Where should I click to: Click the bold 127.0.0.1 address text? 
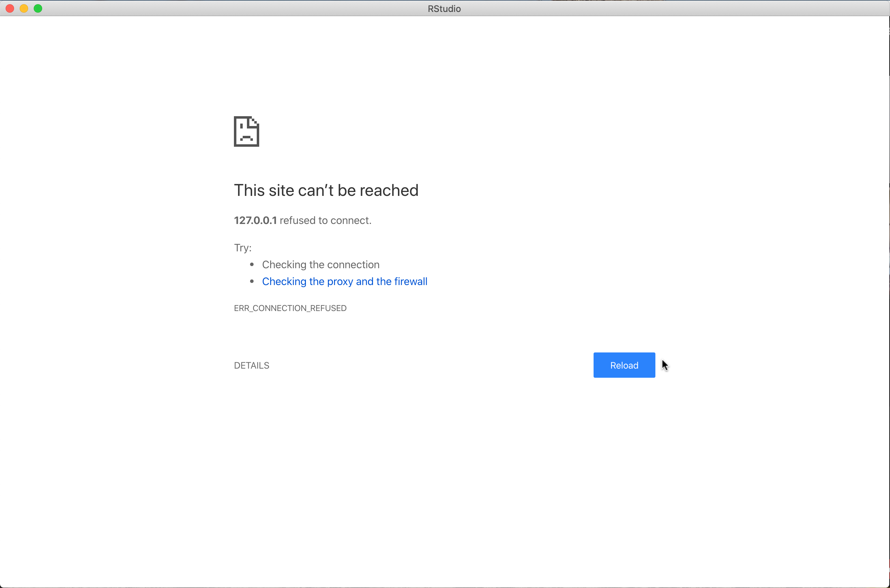pos(255,220)
